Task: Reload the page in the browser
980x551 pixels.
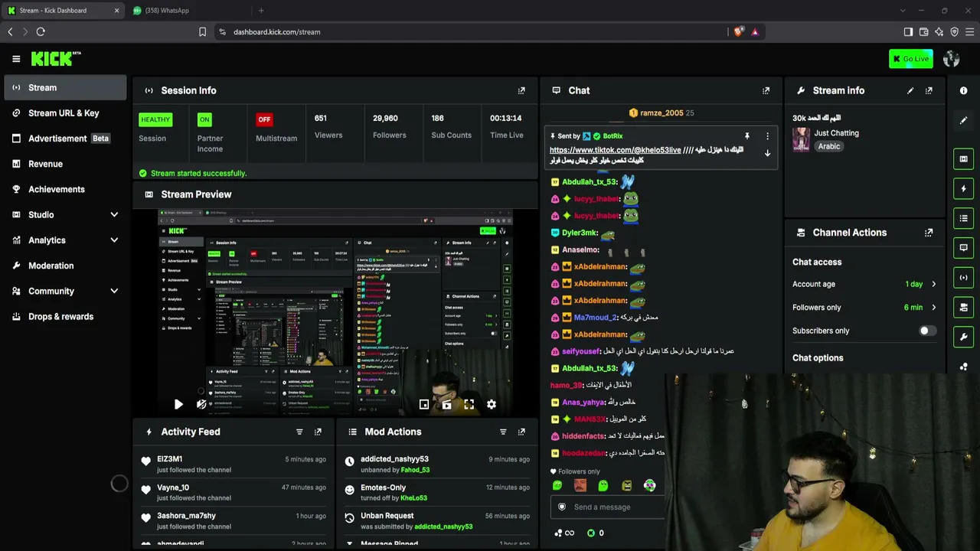Action: [x=41, y=32]
